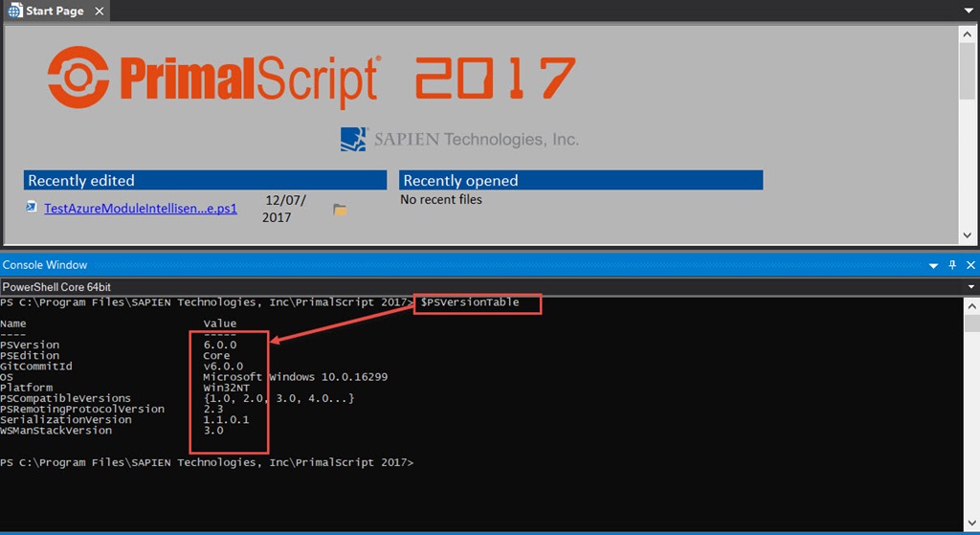980x535 pixels.
Task: Click the $PSVersionTable command text
Action: tap(470, 302)
